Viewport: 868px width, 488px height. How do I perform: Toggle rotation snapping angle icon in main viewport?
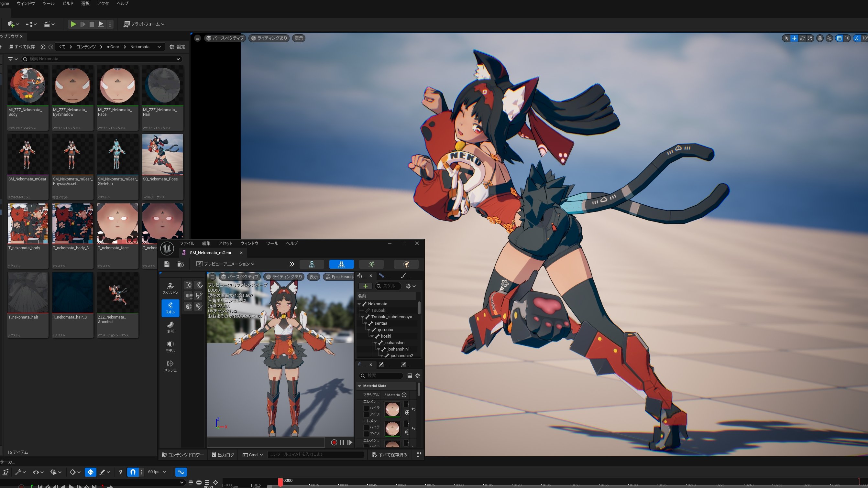coord(857,38)
